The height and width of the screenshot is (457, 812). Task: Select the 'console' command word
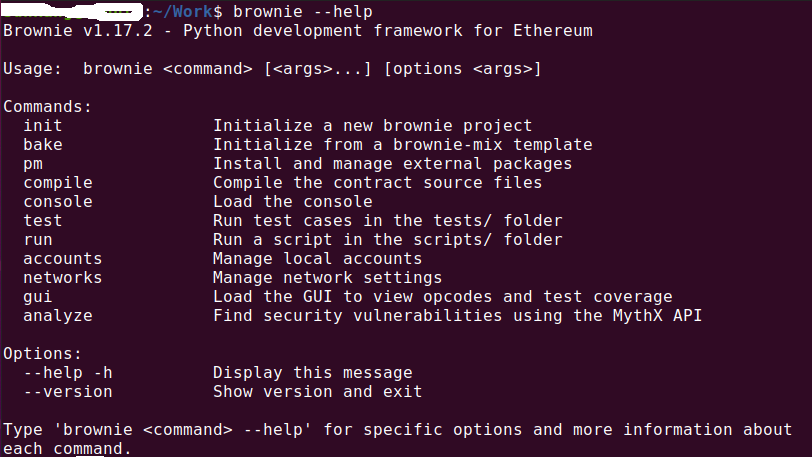point(57,202)
